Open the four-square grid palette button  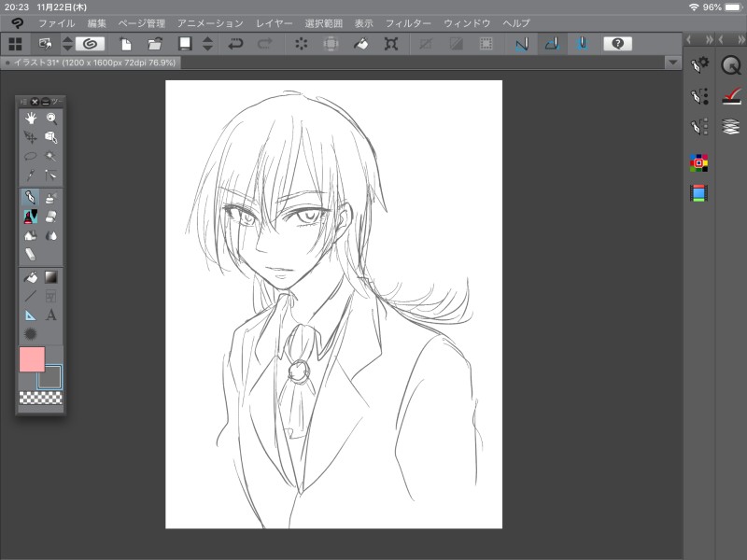coord(15,44)
